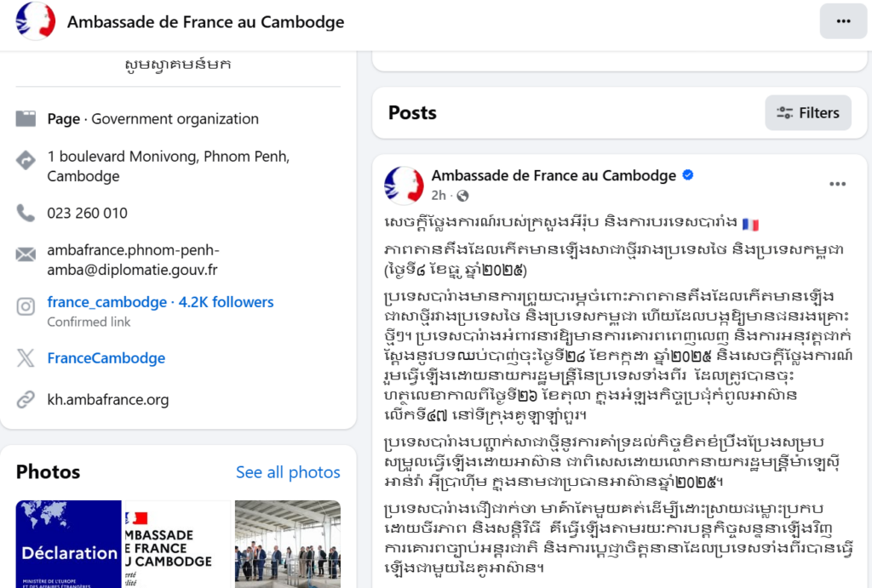Image resolution: width=872 pixels, height=588 pixels.
Task: Open the Déclaration photo thumbnail
Action: [x=68, y=545]
